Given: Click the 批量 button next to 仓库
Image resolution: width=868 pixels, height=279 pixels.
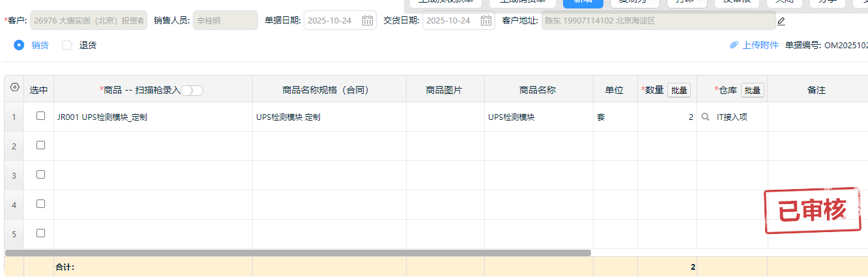Looking at the screenshot, I should point(753,91).
